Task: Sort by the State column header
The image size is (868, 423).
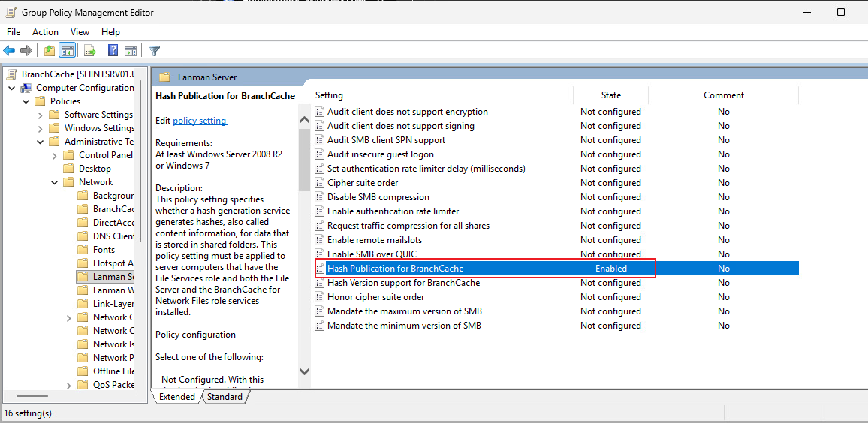Action: pos(611,95)
